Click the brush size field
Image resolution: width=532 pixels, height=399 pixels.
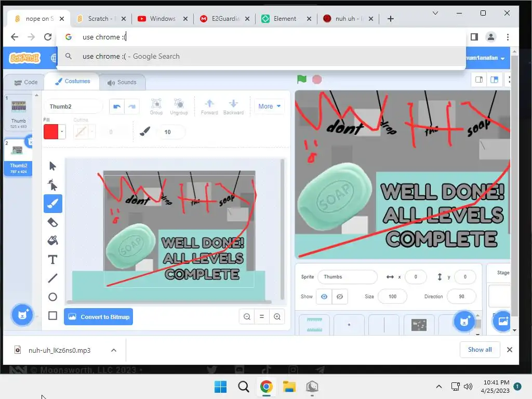(170, 132)
